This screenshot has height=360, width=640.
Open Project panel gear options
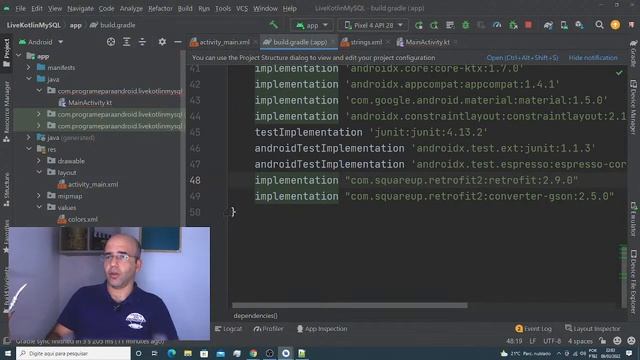pos(162,42)
